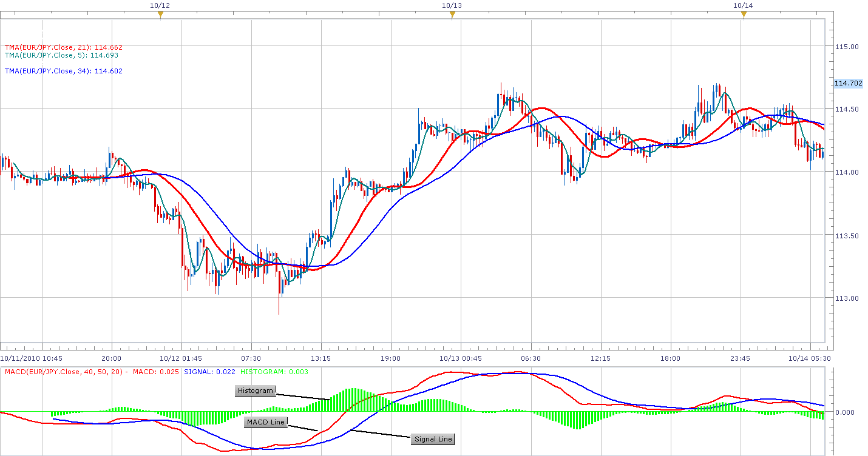Click the MACD Line annotation label
The height and width of the screenshot is (456, 868).
click(x=266, y=423)
